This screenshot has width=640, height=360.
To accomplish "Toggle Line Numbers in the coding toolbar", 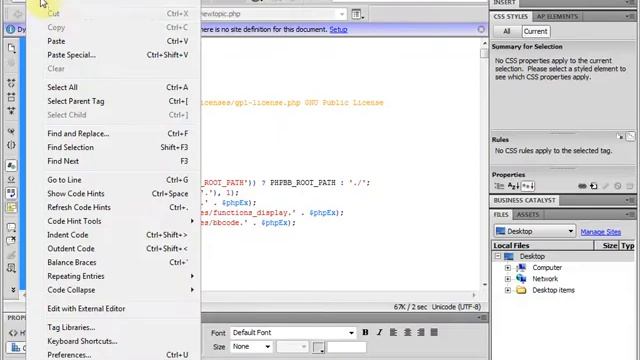I will 11,165.
